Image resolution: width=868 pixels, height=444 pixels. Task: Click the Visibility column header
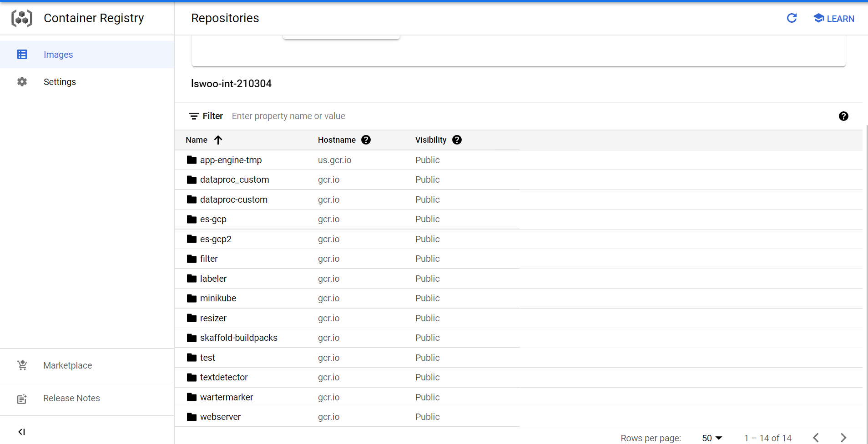click(x=431, y=140)
